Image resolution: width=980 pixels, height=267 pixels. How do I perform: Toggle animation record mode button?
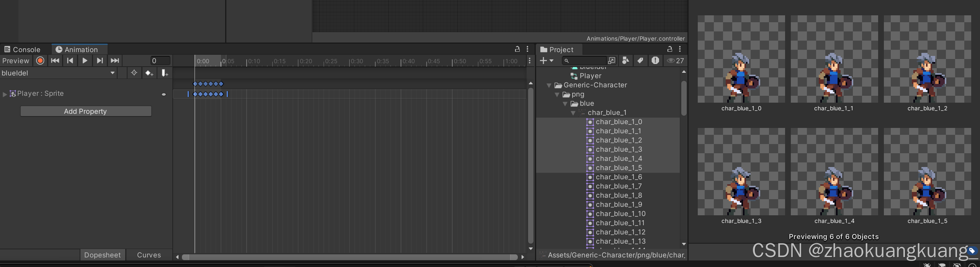point(40,61)
